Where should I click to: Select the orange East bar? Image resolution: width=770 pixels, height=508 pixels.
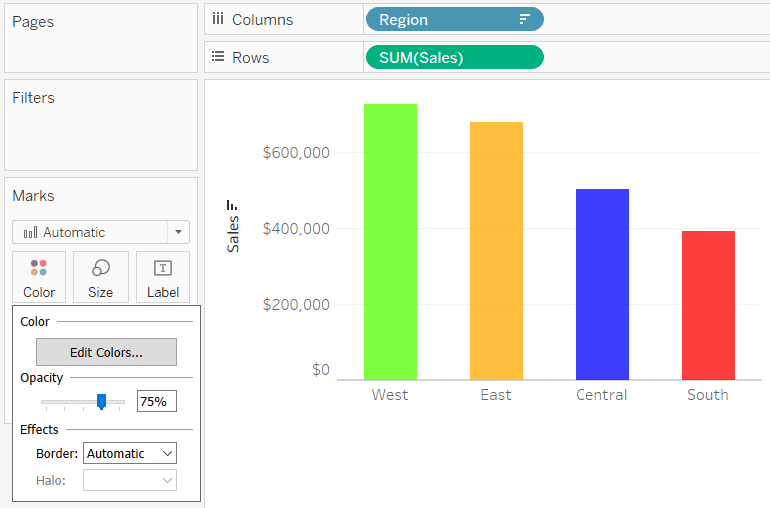point(496,251)
